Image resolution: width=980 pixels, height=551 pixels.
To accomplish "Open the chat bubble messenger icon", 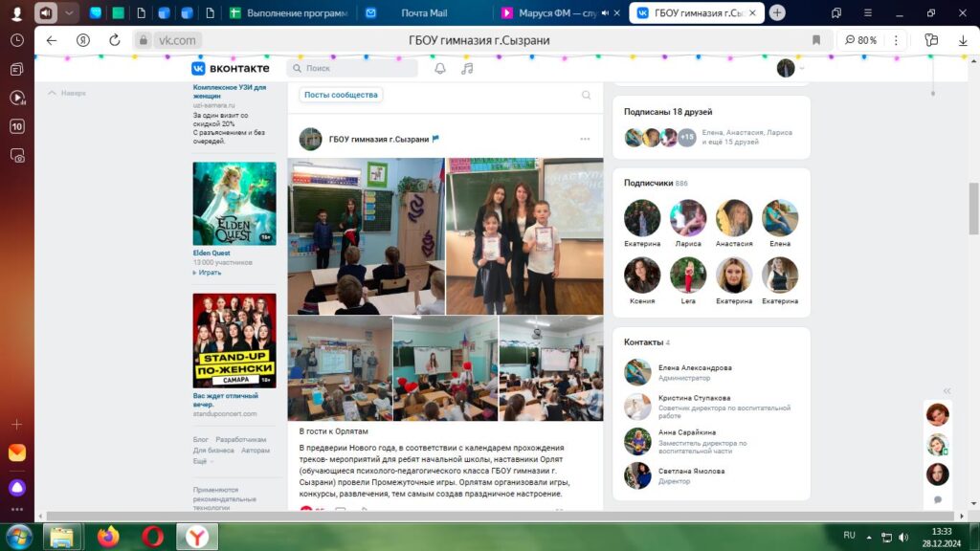I will (938, 499).
